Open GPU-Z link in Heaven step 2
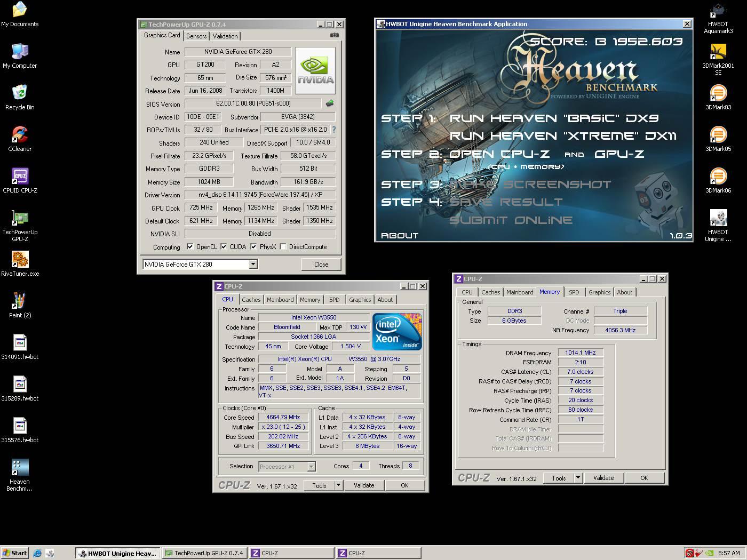 click(619, 154)
